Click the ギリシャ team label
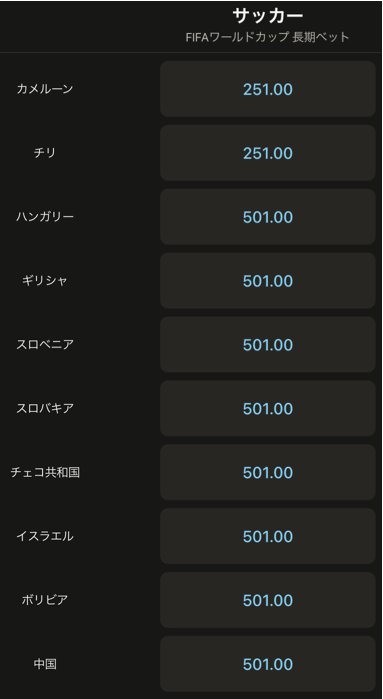Screen dimensions: 383x699 [x=45, y=280]
